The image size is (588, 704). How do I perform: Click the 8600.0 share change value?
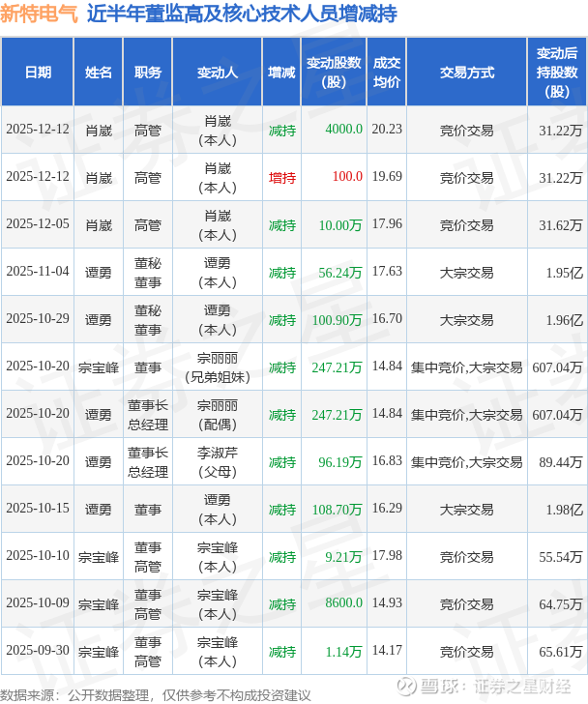(344, 603)
